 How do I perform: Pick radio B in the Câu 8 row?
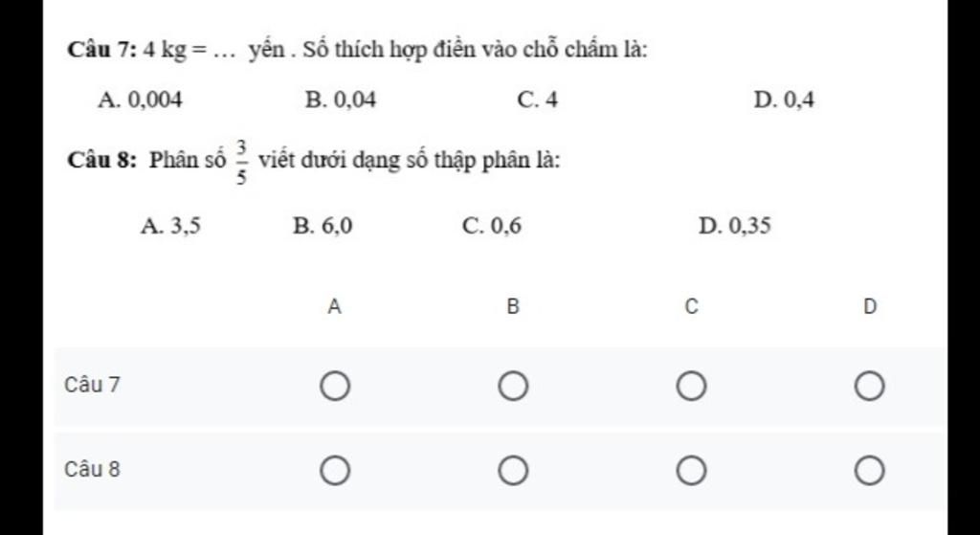(x=513, y=471)
